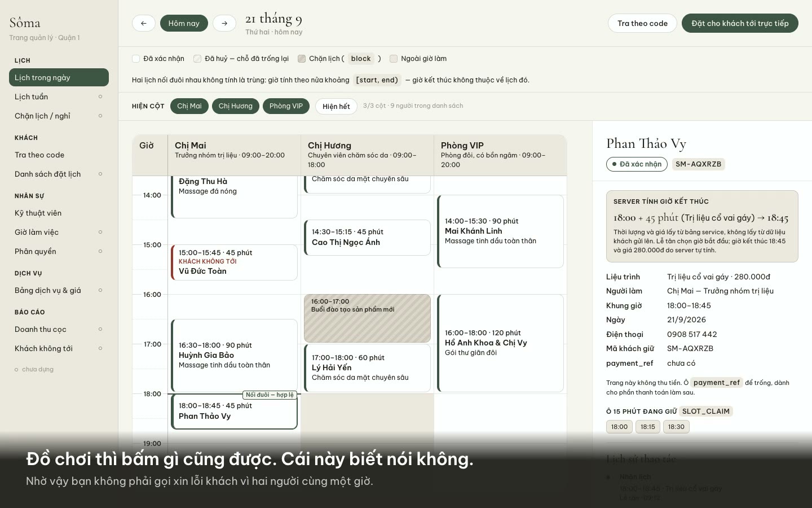
Task: Go to previous day with left arrow
Action: click(x=144, y=23)
